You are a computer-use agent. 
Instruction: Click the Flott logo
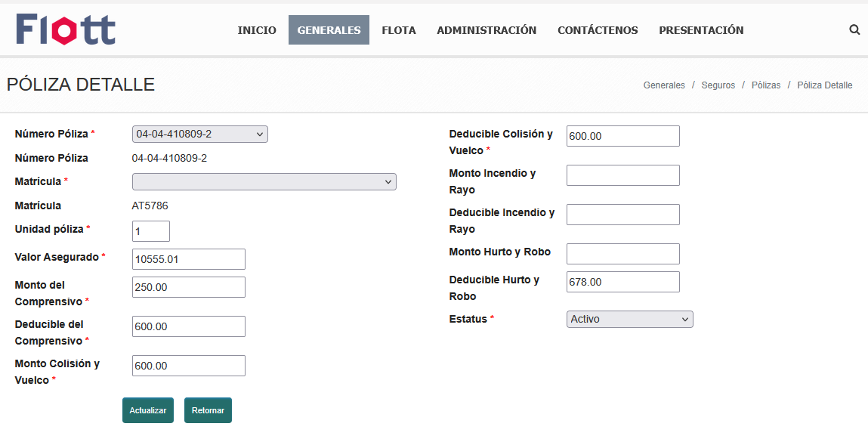[66, 29]
